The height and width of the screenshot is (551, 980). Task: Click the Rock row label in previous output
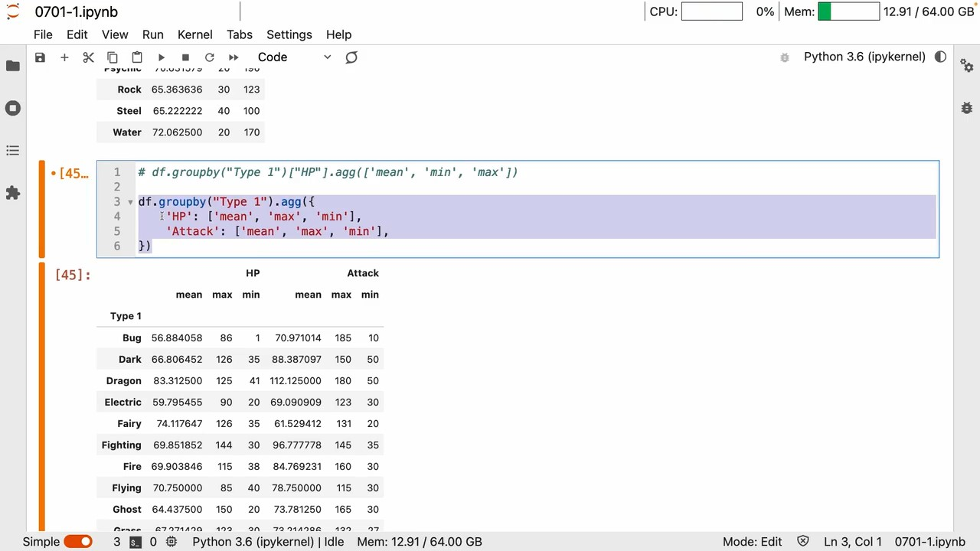[129, 90]
